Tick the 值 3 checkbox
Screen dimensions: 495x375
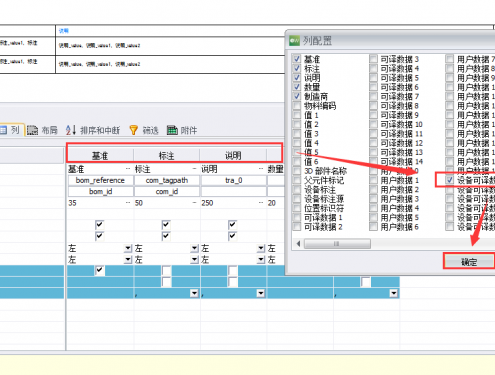pos(297,134)
